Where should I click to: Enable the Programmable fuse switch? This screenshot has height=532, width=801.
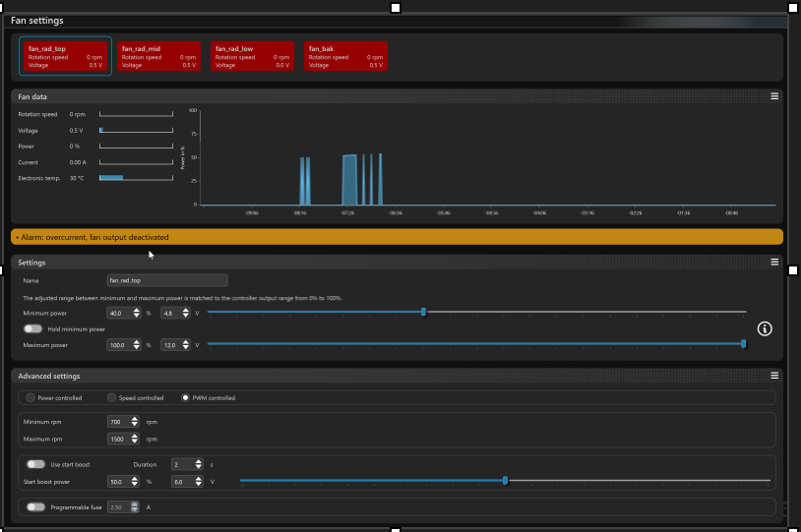(x=36, y=507)
